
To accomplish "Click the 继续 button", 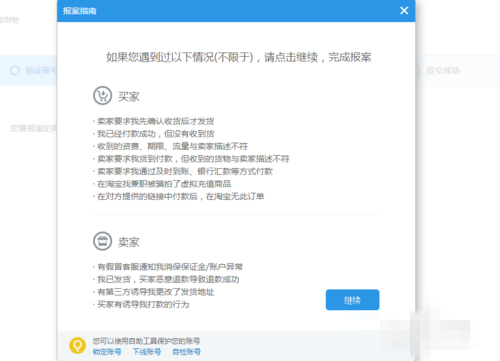I will (352, 300).
